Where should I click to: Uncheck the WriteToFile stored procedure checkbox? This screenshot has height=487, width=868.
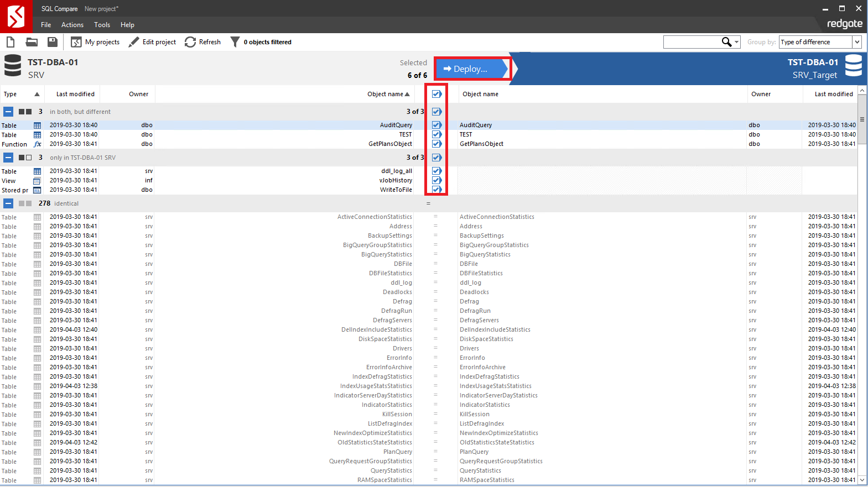point(436,190)
